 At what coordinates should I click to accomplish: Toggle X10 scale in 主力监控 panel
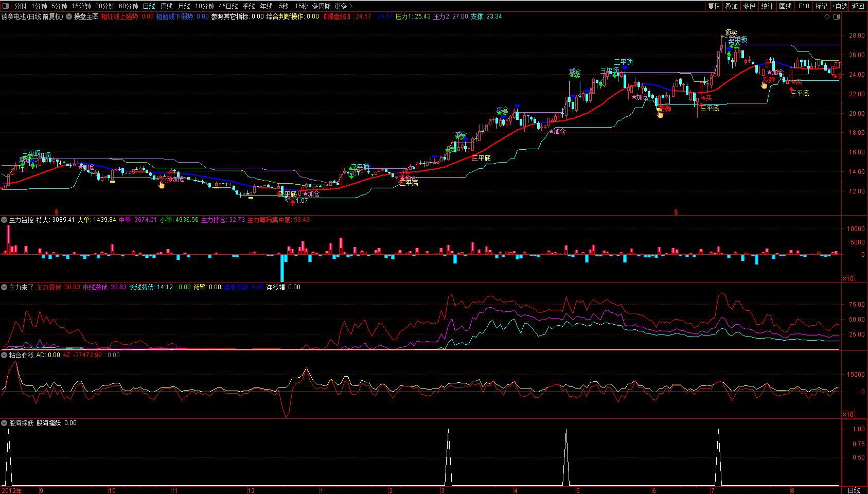tap(848, 278)
